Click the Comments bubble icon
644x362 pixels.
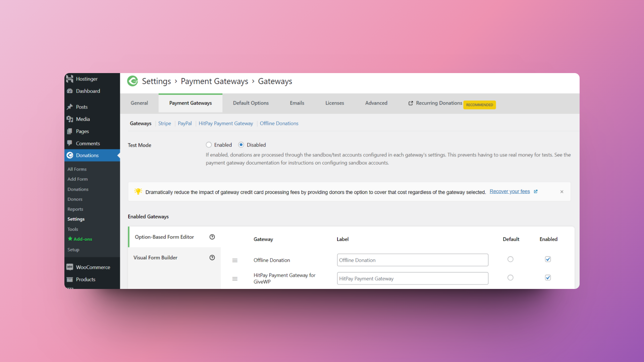(x=70, y=143)
